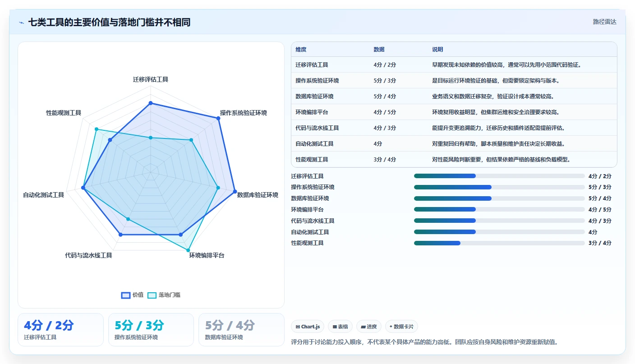Click the 路径雷达 label in the header
Viewport: 635px width, 364px height.
605,22
